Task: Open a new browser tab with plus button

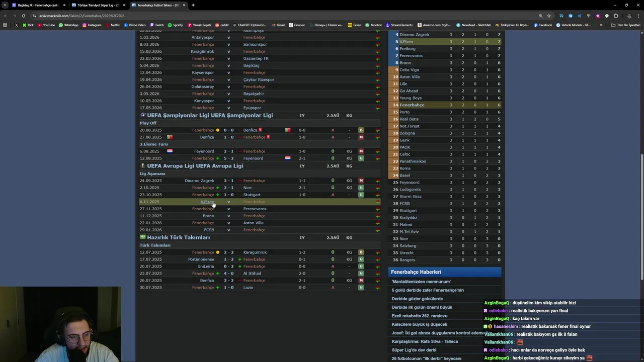Action: 193,5
